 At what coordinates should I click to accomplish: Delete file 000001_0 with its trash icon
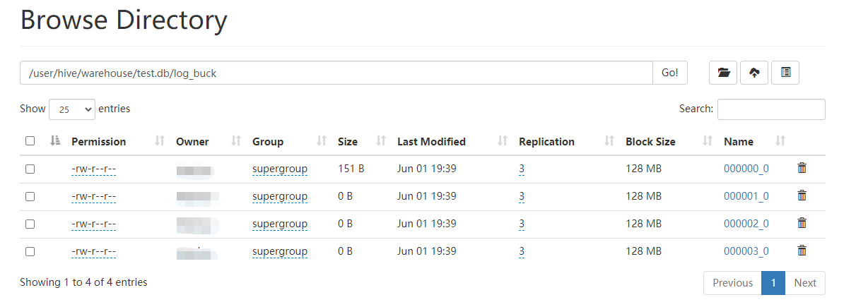point(802,195)
